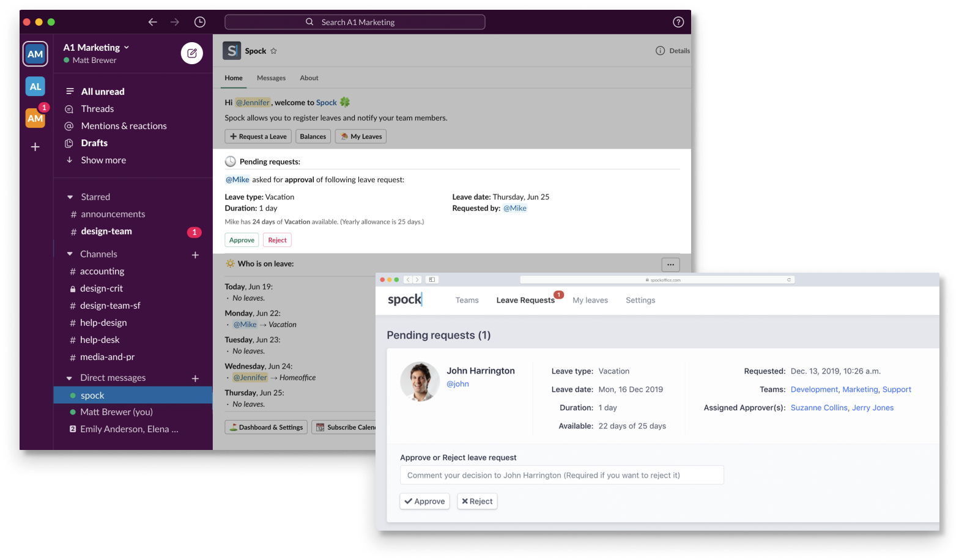Open the accounting channel
The width and height of the screenshot is (959, 560).
pos(102,271)
